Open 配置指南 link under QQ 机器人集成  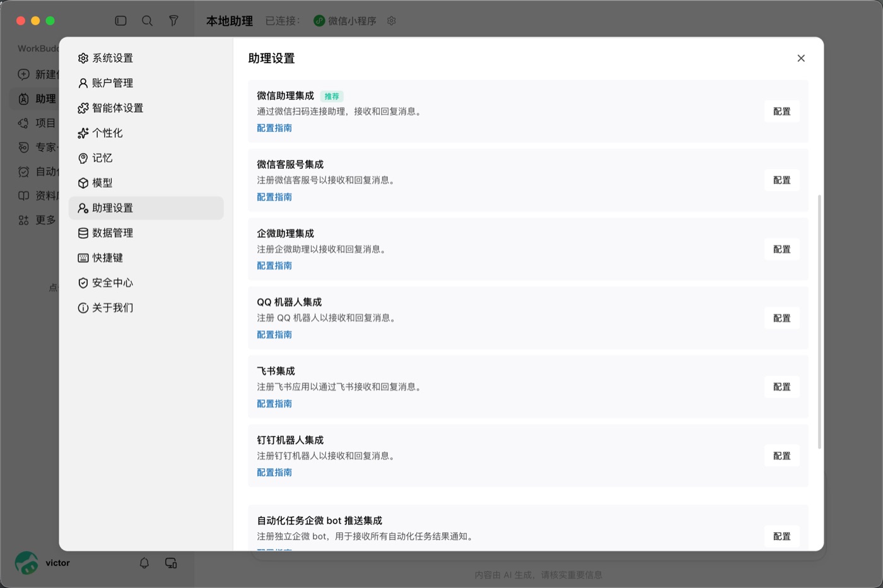pyautogui.click(x=274, y=335)
